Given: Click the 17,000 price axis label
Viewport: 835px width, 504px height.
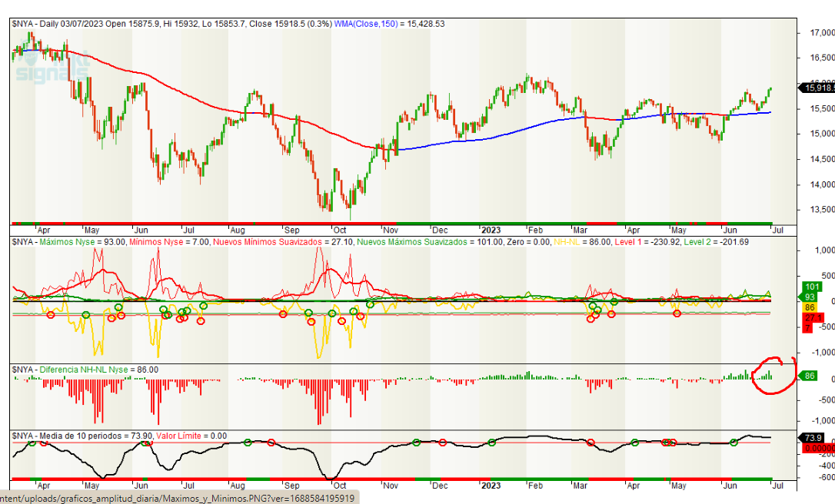Looking at the screenshot, I should (822, 33).
